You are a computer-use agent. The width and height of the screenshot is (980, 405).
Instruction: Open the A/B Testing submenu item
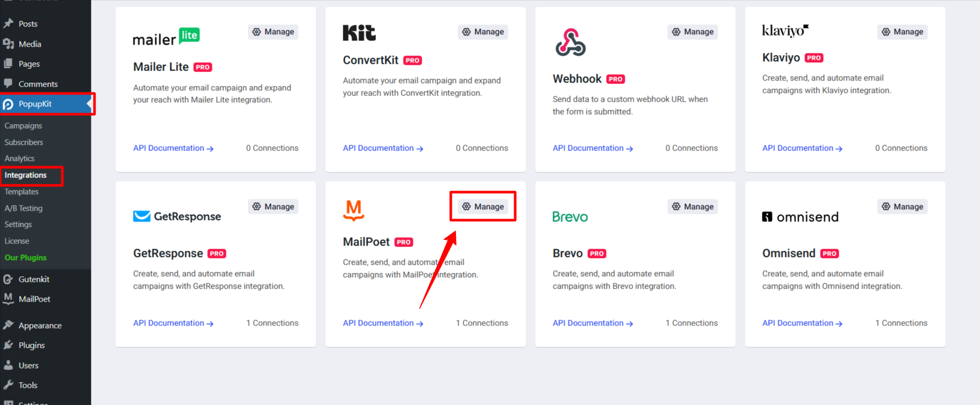[x=23, y=208]
